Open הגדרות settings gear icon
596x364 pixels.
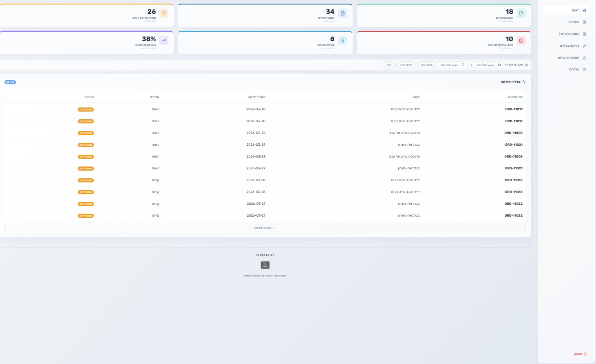[x=584, y=70]
